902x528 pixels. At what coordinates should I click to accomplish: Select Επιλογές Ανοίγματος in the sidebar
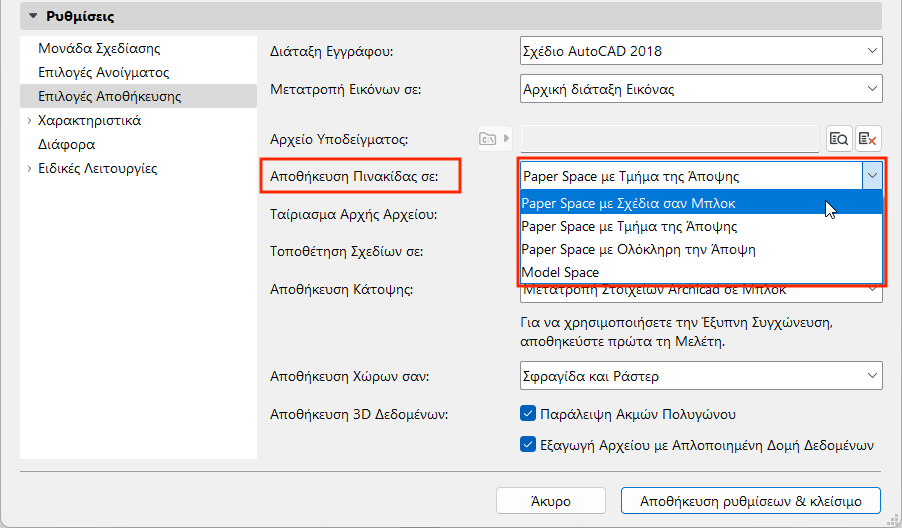(x=103, y=73)
